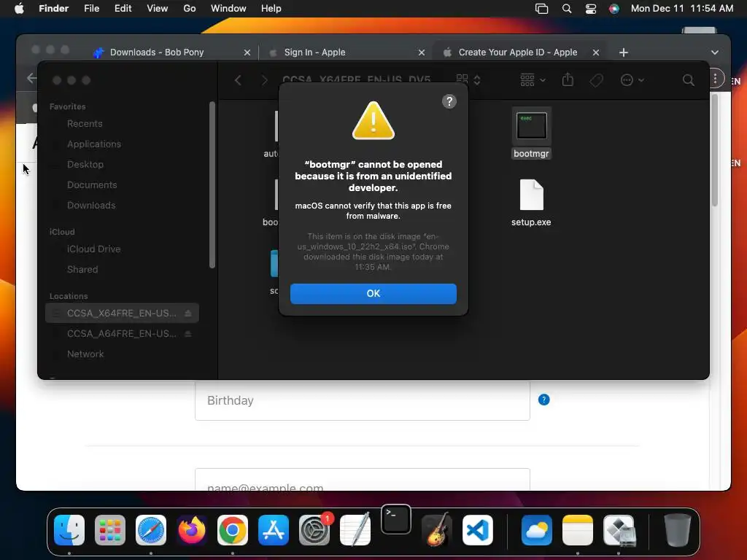Image resolution: width=747 pixels, height=560 pixels.
Task: Click Finder Share toolbar icon
Action: coord(568,80)
